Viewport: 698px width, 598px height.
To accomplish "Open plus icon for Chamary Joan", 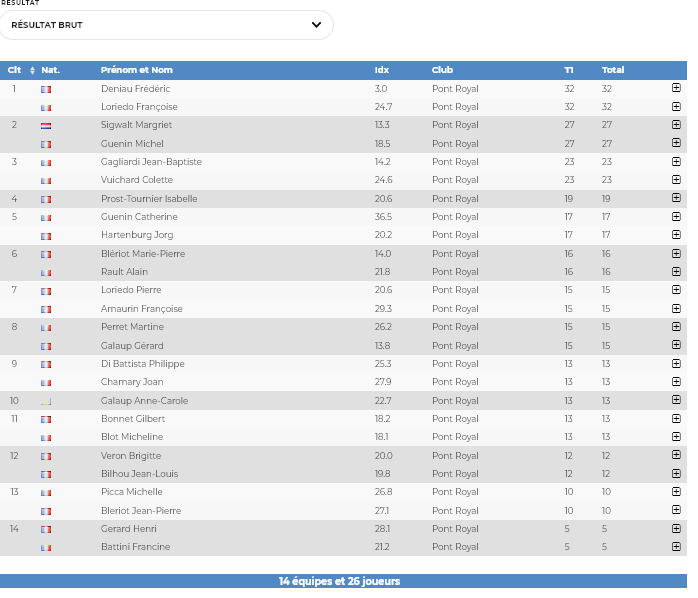I will point(676,382).
